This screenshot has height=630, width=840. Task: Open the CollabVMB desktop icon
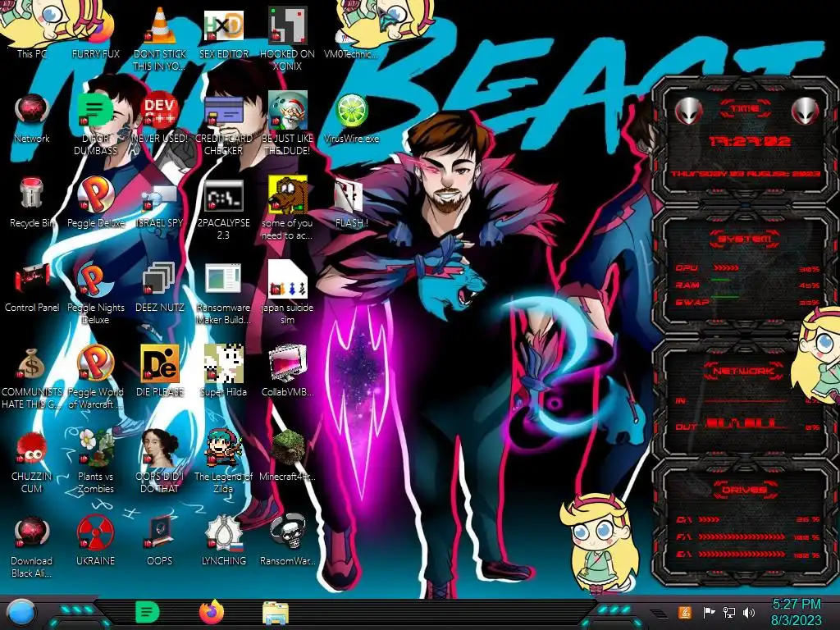click(287, 372)
